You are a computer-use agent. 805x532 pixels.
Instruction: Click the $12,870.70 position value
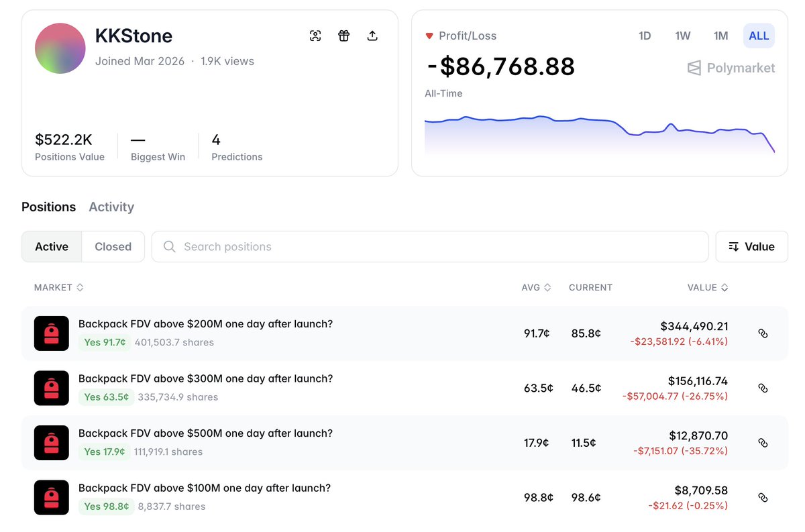click(x=698, y=436)
